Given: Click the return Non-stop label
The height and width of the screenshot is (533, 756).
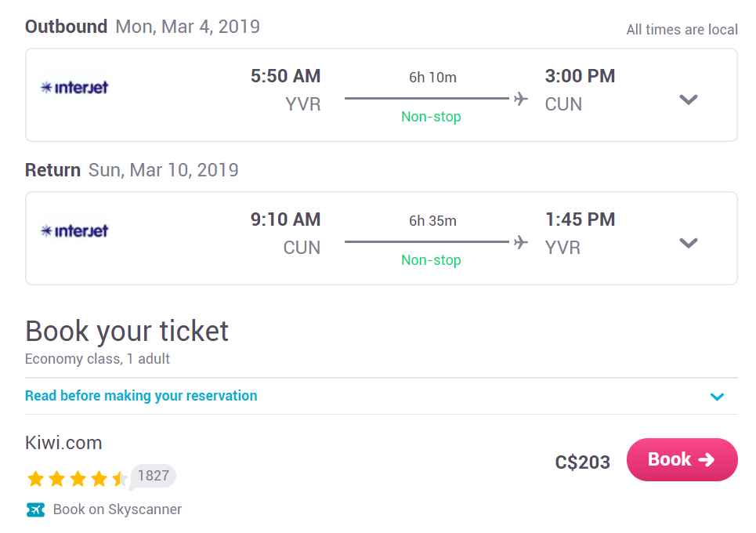Looking at the screenshot, I should (x=431, y=260).
